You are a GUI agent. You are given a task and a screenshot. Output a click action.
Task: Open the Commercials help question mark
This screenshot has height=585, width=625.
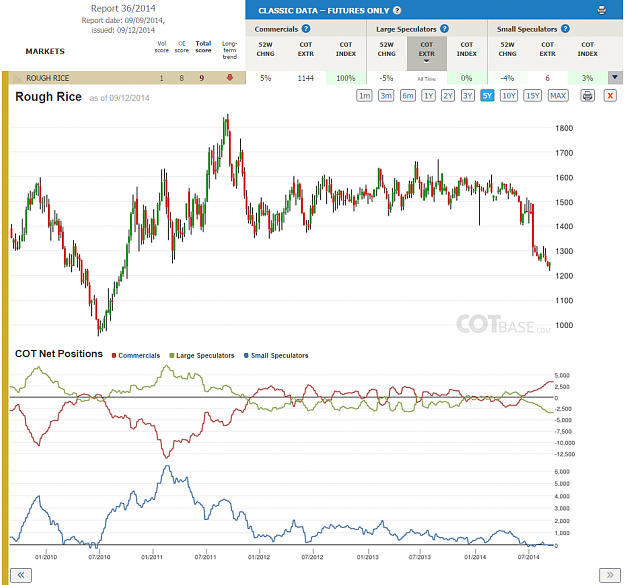tap(306, 29)
